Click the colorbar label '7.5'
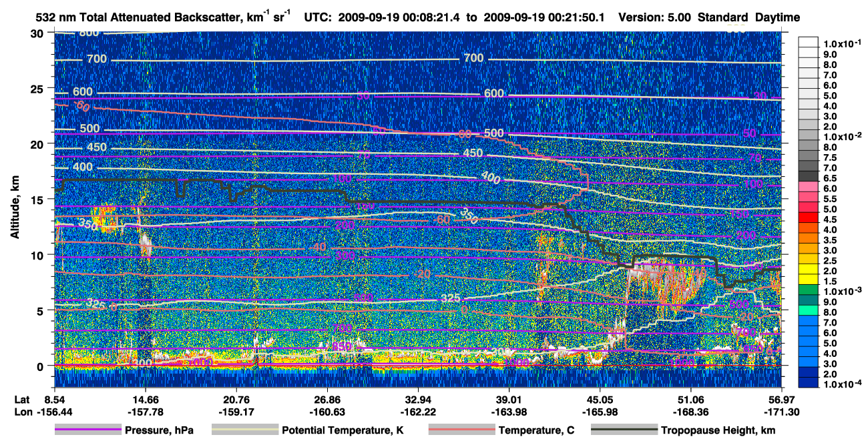Screen dimensions: 868x445 [831, 158]
